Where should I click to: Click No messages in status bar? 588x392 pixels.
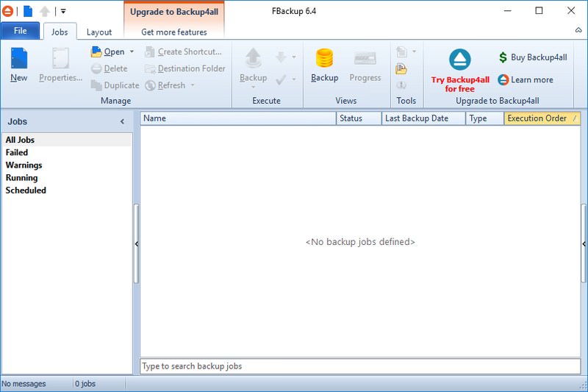point(24,384)
